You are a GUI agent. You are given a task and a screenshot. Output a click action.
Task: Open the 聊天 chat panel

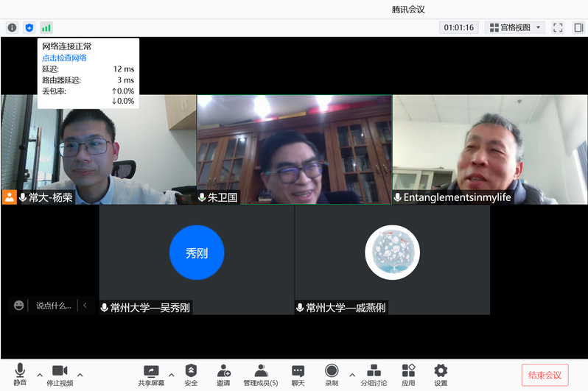coord(298,374)
